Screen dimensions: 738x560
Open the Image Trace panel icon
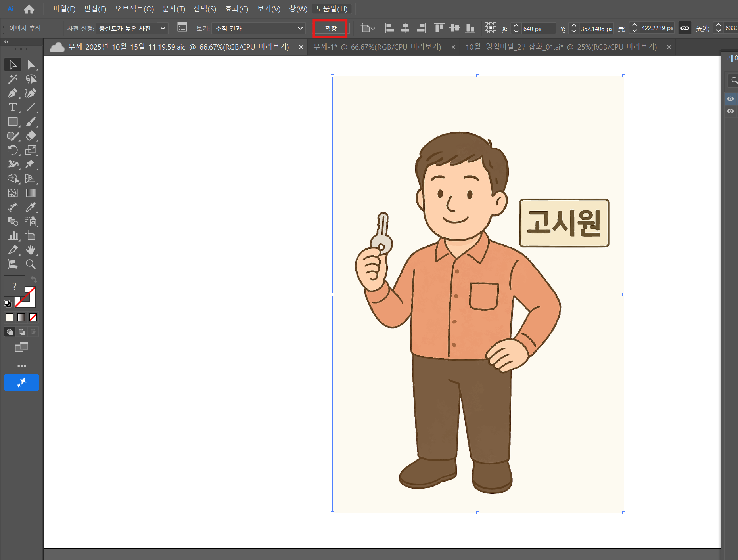182,28
